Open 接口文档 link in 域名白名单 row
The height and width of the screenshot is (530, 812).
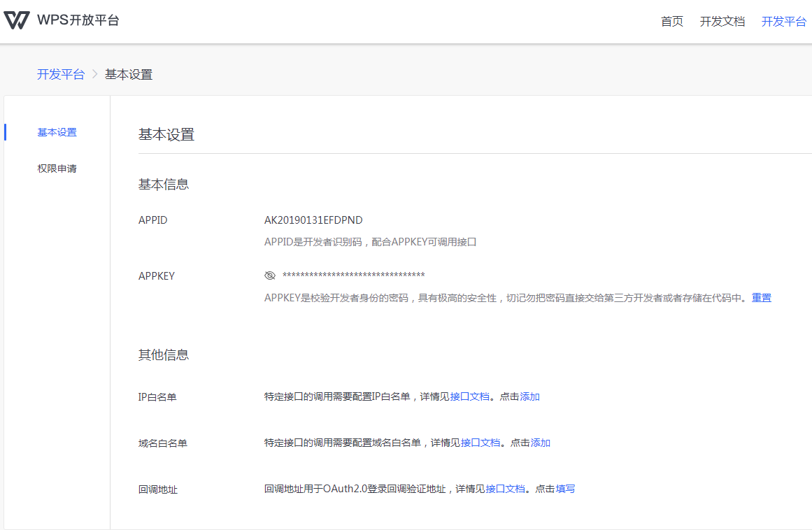(480, 443)
